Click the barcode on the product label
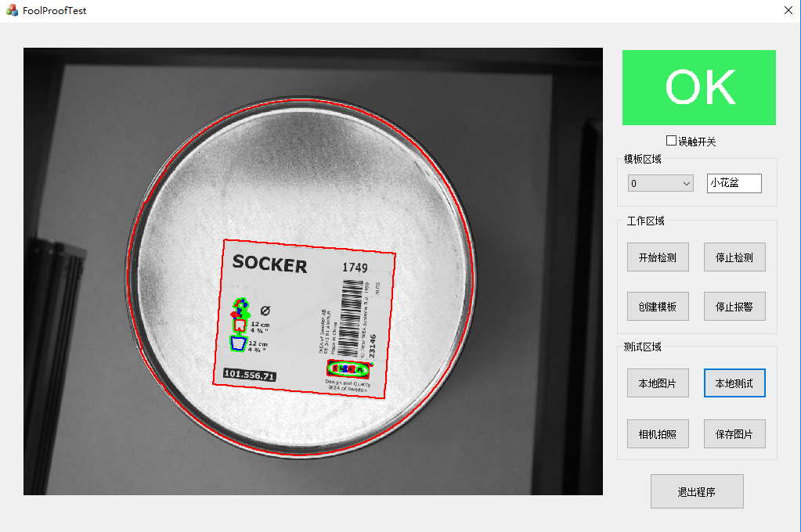 351,318
